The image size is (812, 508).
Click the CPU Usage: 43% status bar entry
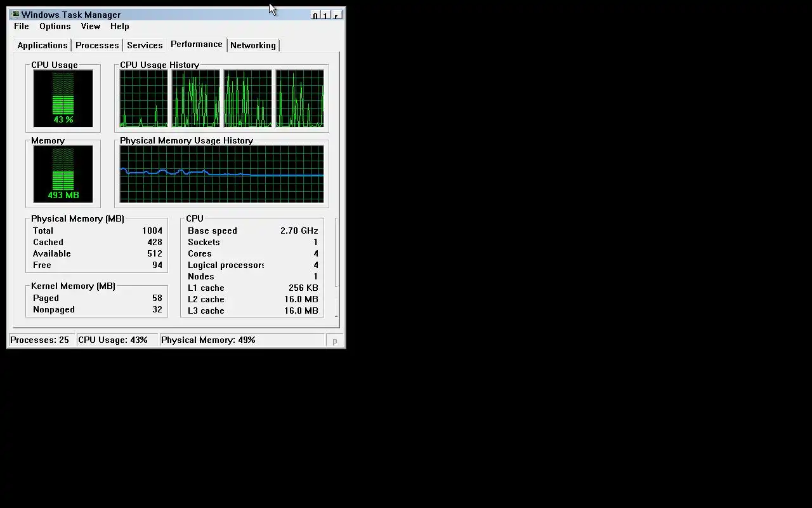[117, 340]
